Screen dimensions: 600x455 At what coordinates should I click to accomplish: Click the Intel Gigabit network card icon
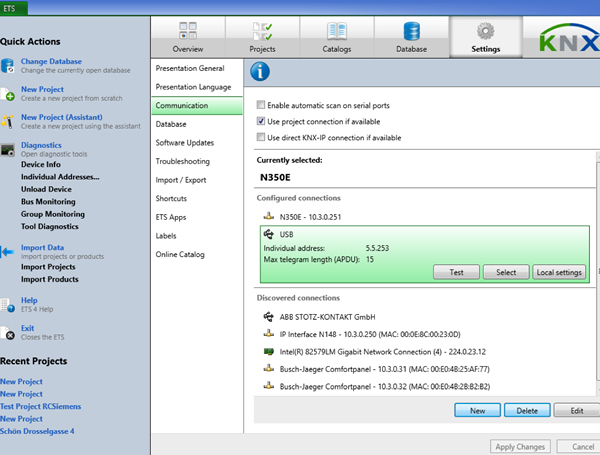269,351
